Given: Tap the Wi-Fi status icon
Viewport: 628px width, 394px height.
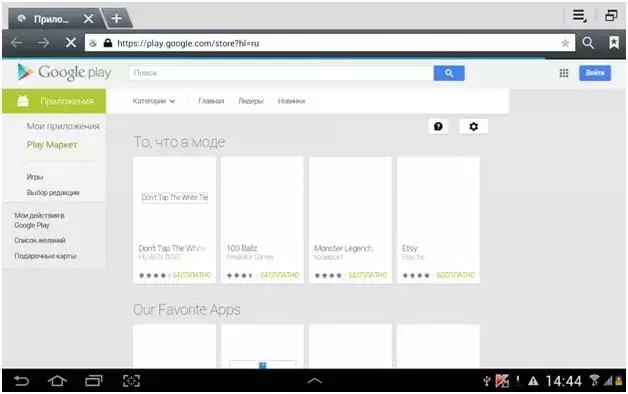Looking at the screenshot, I should pos(594,380).
